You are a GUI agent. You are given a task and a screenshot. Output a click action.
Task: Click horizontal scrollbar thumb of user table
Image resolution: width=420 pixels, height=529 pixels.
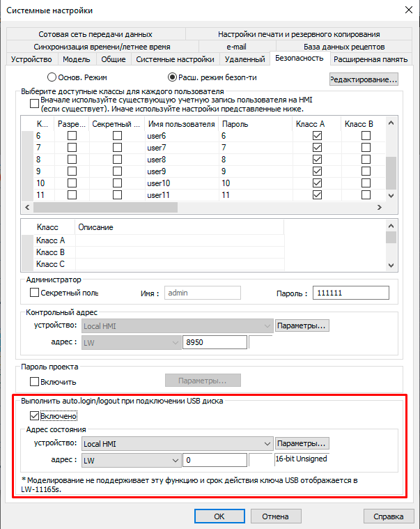(x=105, y=207)
